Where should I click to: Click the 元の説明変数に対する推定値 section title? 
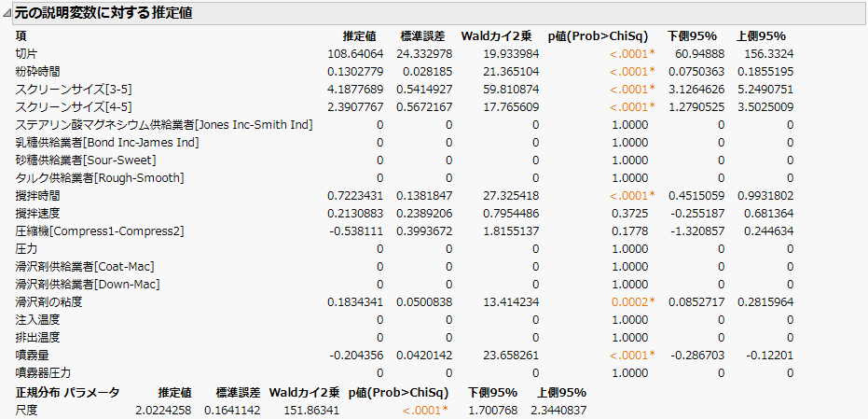pyautogui.click(x=103, y=13)
